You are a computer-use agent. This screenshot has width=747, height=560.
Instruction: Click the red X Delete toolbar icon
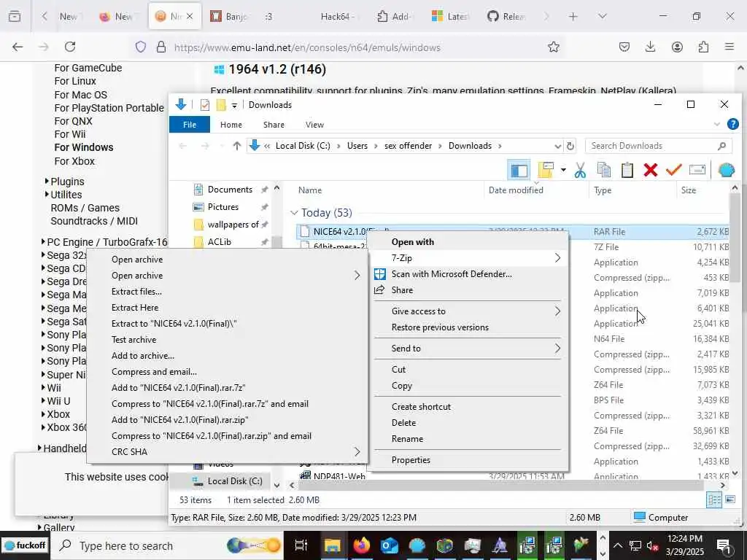point(650,170)
